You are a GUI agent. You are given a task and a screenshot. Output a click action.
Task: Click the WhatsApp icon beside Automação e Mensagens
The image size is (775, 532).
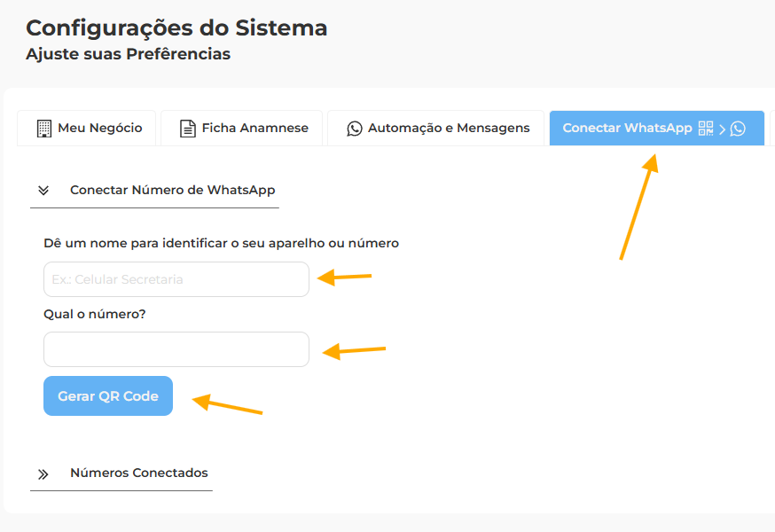(x=355, y=129)
